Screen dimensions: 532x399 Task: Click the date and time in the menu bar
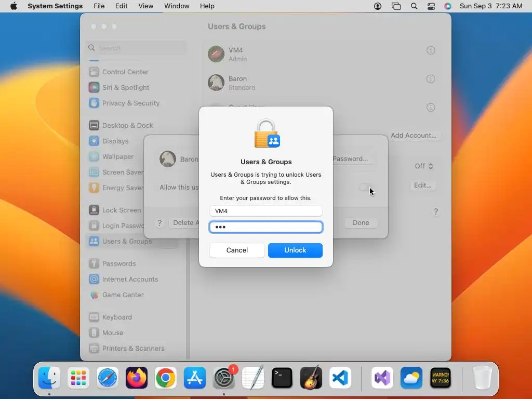(491, 6)
